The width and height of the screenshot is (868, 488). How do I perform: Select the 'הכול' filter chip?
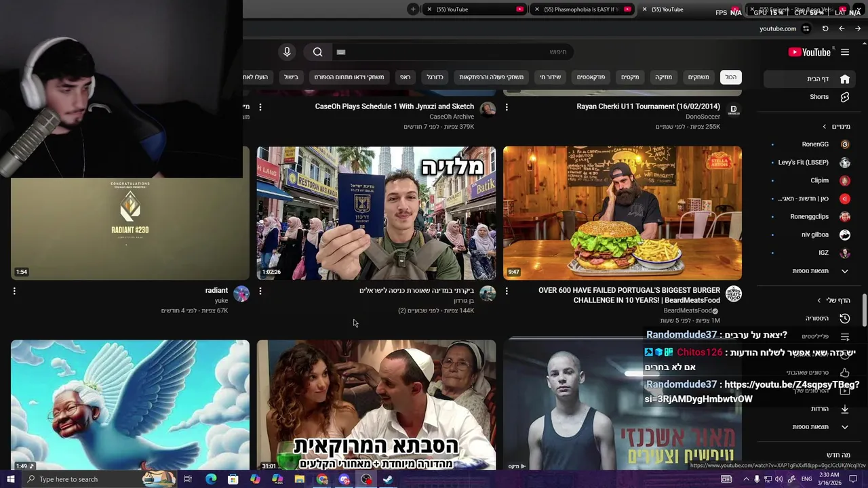pyautogui.click(x=731, y=77)
